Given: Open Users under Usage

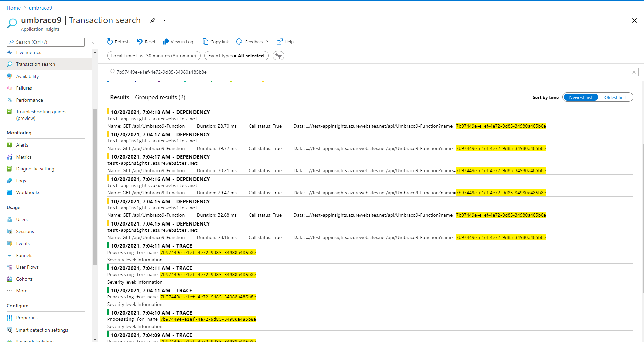Looking at the screenshot, I should coord(22,219).
